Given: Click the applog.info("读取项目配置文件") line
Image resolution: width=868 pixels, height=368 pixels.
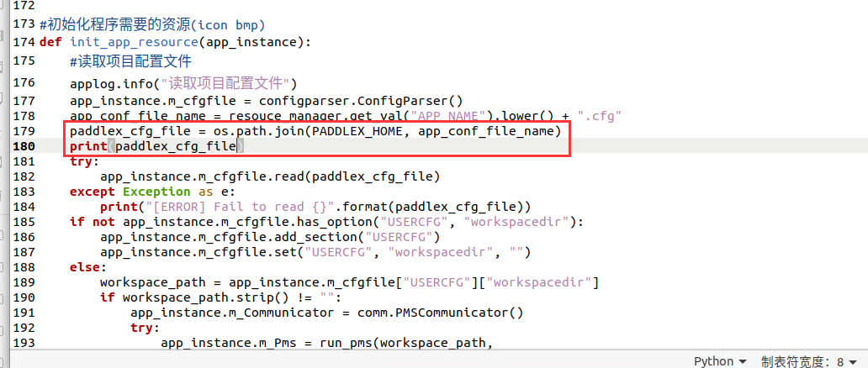Looking at the screenshot, I should [x=184, y=84].
